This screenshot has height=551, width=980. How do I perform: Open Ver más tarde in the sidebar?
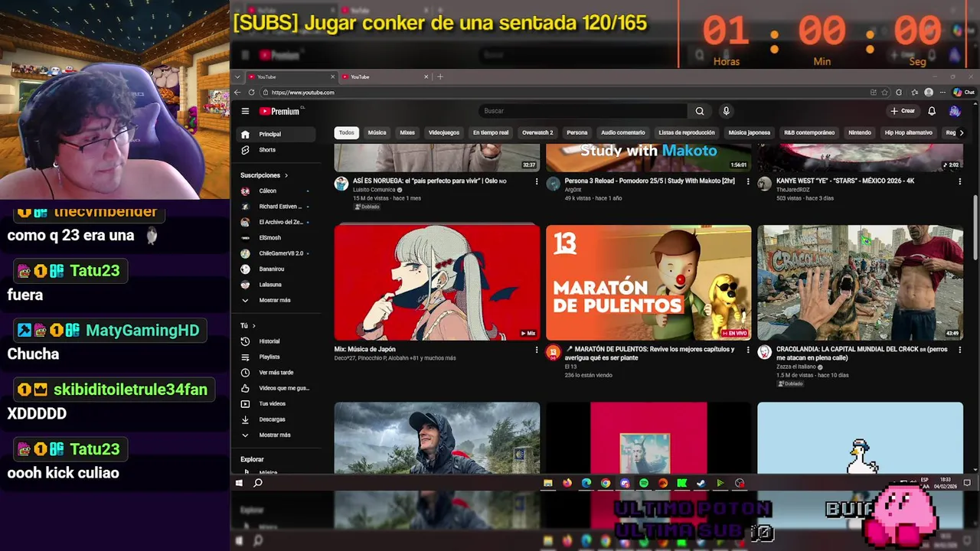pos(275,373)
